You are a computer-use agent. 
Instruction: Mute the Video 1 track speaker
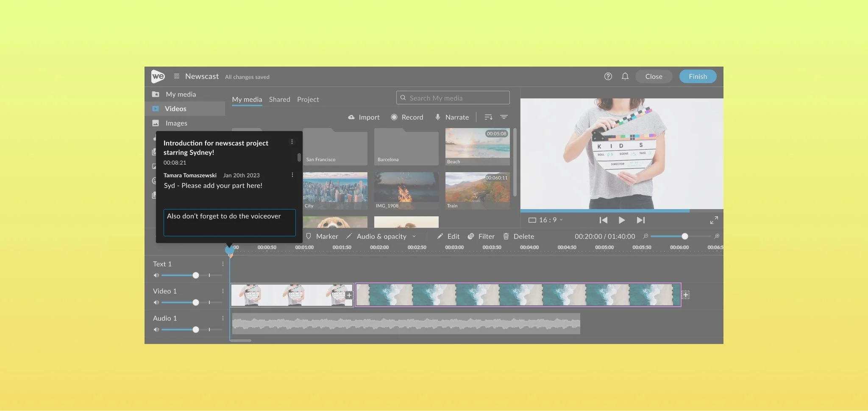(156, 302)
